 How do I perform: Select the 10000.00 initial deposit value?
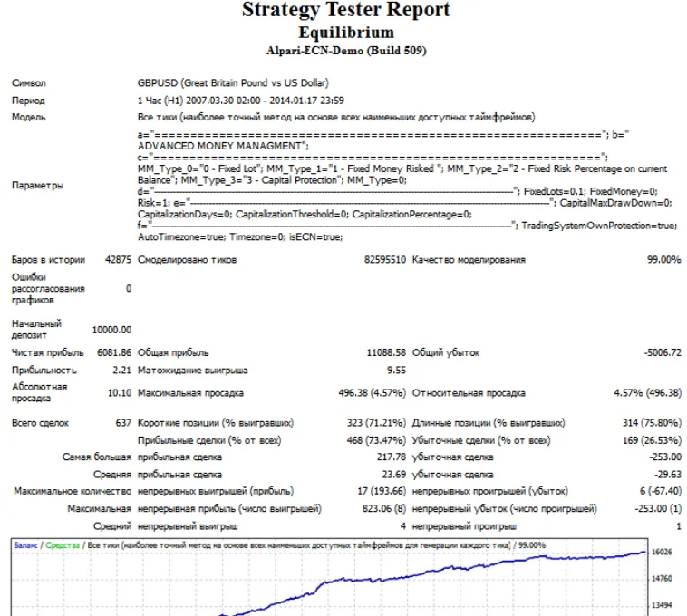click(111, 330)
